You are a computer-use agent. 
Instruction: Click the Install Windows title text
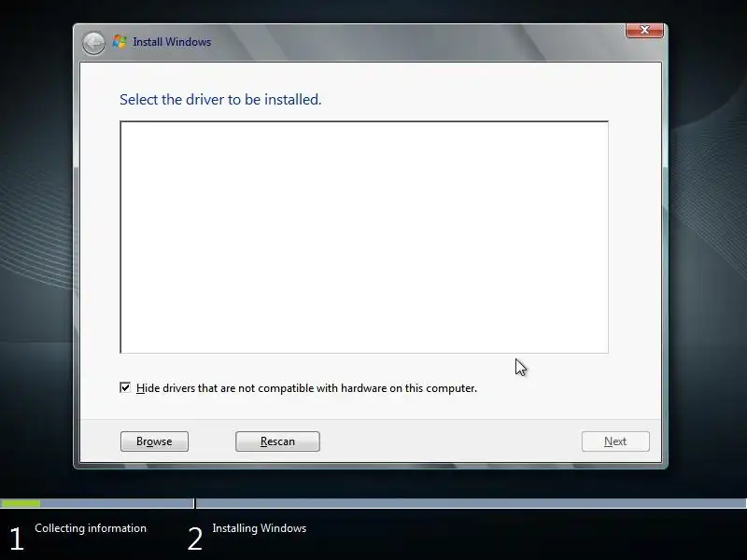click(172, 42)
